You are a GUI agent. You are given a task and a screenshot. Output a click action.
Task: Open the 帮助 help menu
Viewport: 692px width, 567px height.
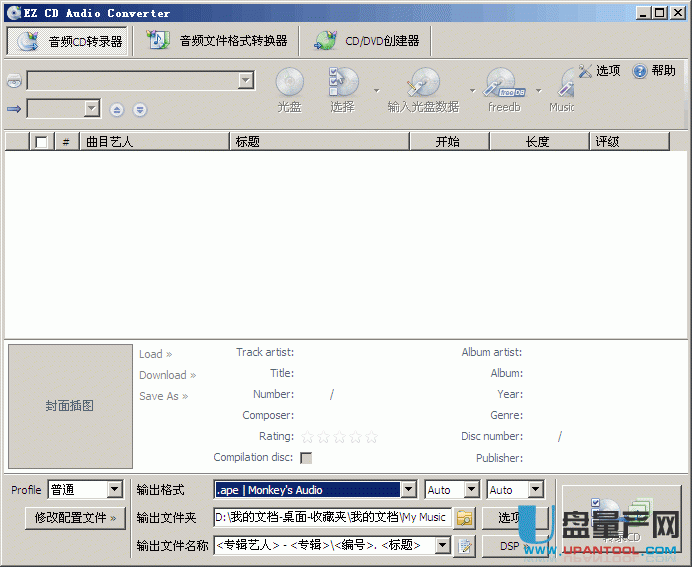pos(654,71)
